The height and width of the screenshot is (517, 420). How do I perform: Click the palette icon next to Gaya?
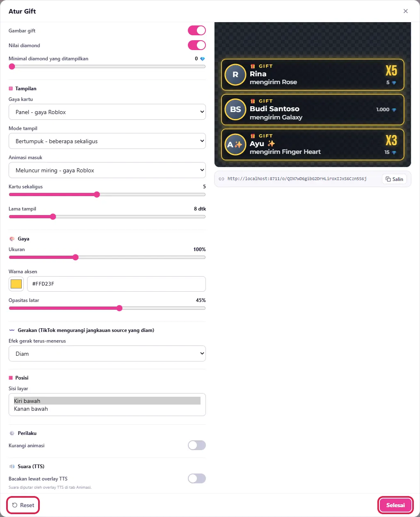12,239
